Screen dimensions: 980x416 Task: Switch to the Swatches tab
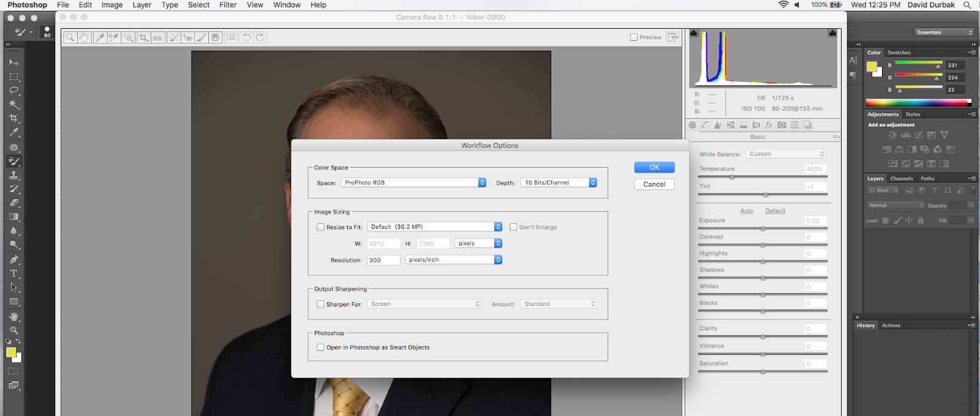(899, 53)
